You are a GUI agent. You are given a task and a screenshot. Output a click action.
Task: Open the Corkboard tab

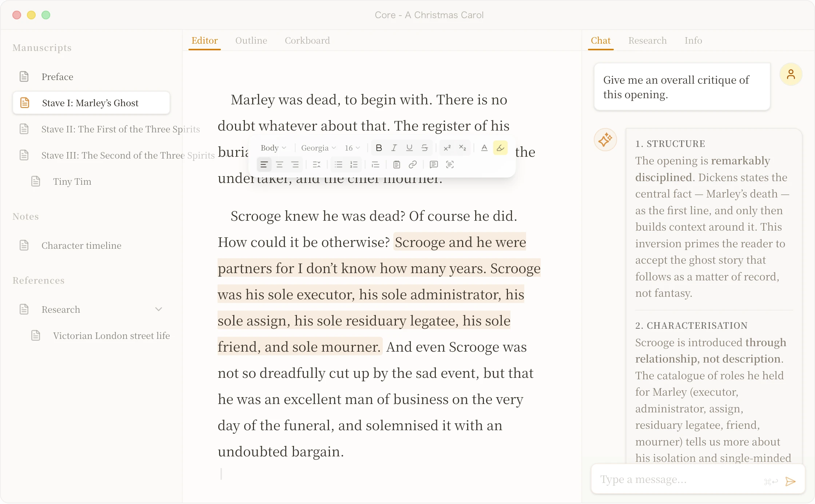click(x=307, y=40)
